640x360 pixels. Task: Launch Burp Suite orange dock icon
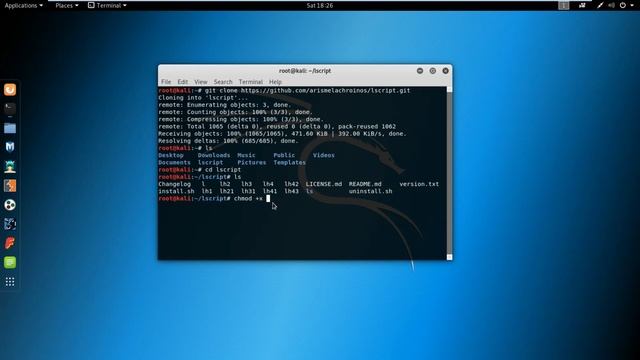click(x=10, y=186)
